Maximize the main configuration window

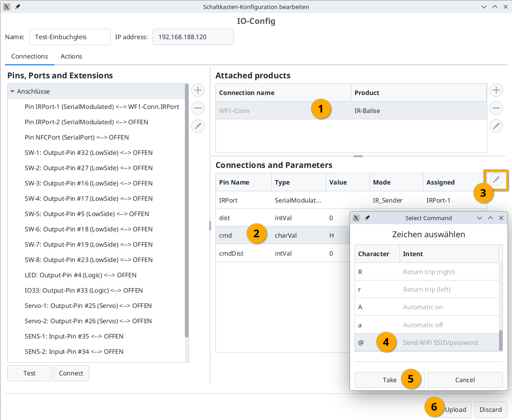(495, 7)
